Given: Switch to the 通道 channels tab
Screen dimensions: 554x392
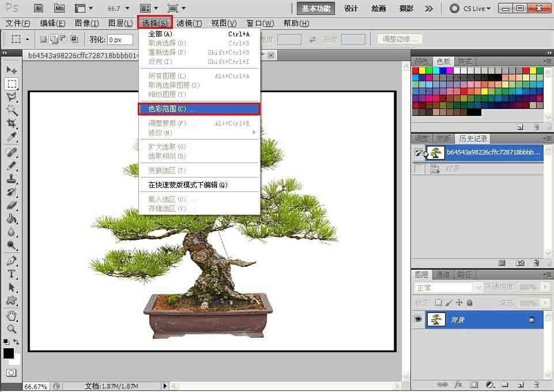Looking at the screenshot, I should pos(443,274).
